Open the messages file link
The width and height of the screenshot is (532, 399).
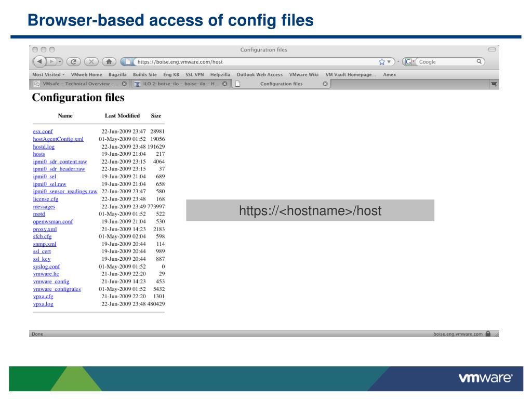44,207
